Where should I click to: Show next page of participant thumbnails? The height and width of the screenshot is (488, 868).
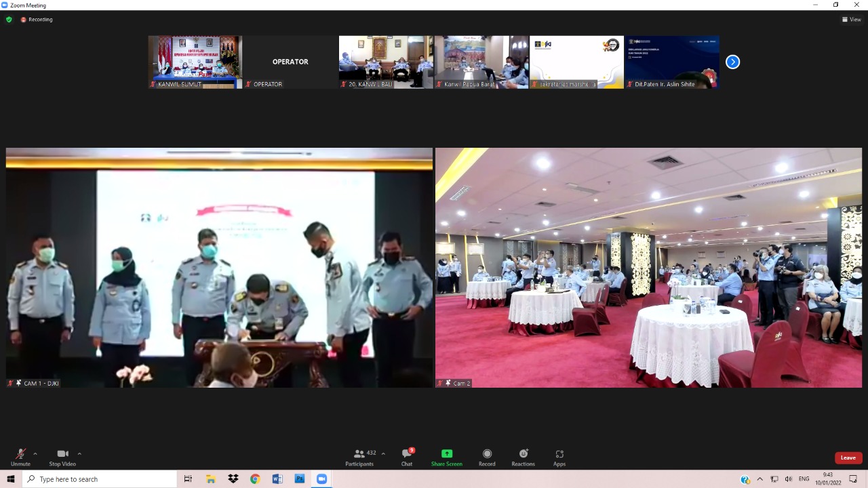pyautogui.click(x=732, y=62)
